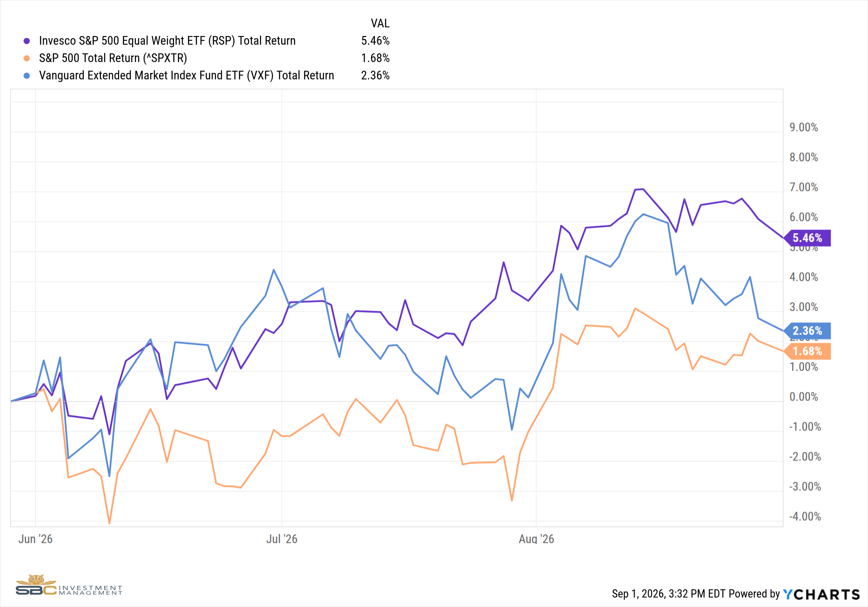The image size is (868, 607).
Task: Click the Aug '26 axis label
Action: (536, 539)
